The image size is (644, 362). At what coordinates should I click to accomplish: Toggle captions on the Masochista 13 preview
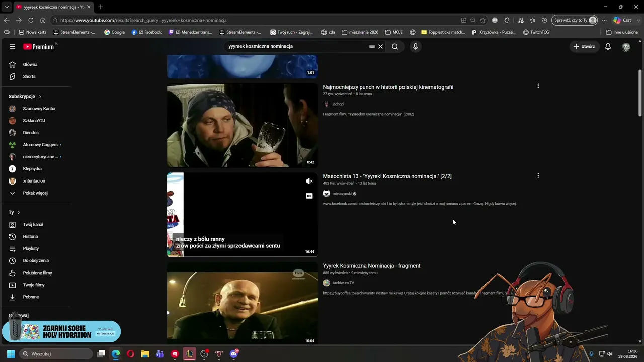[x=309, y=196]
